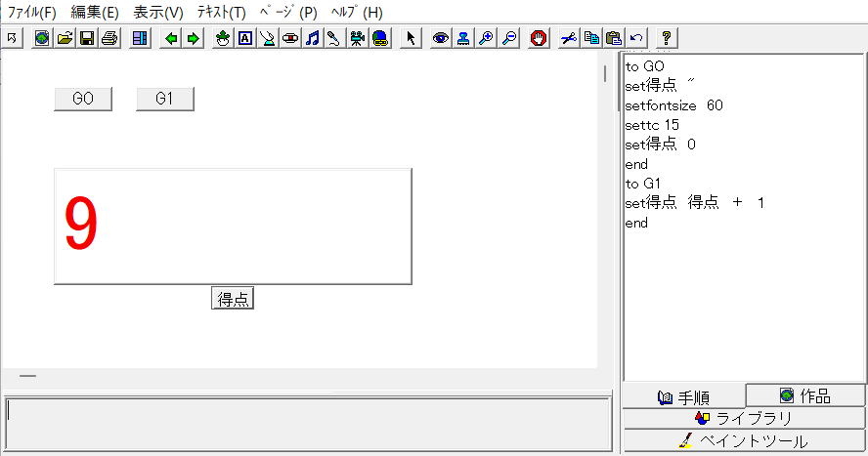Screen dimensions: 868x456
Task: Switch to the 作品 tab
Action: coord(805,395)
